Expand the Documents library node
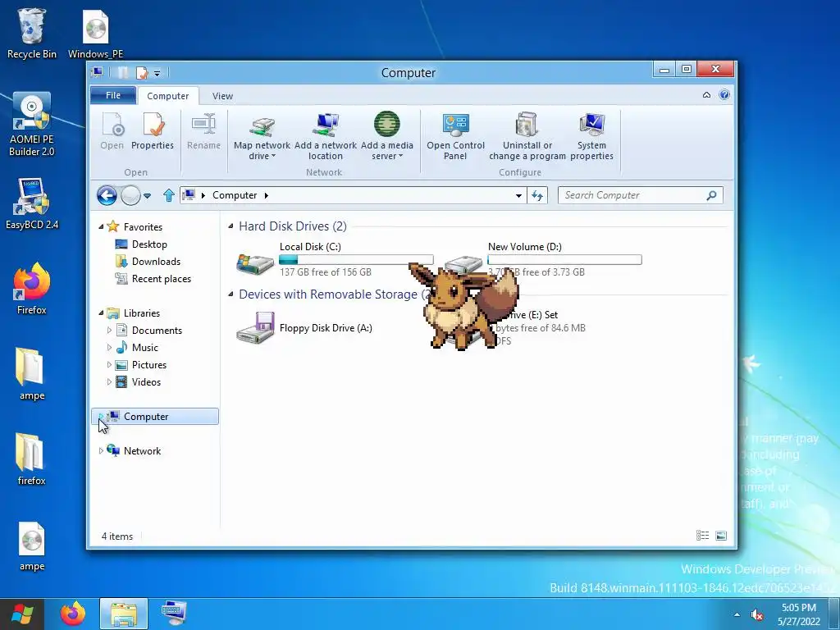Image resolution: width=840 pixels, height=630 pixels. click(x=109, y=330)
